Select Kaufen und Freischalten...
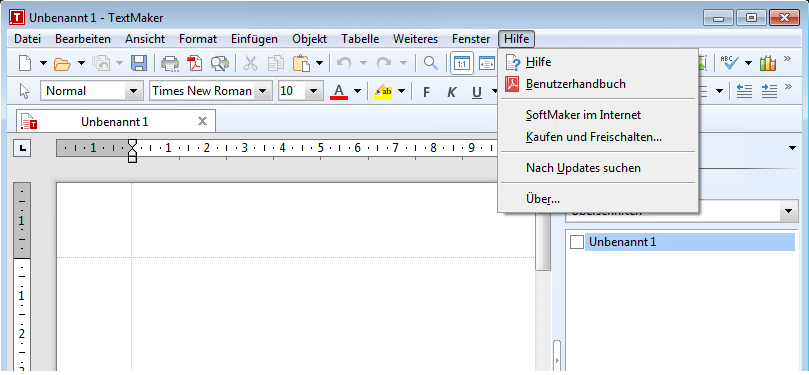The height and width of the screenshot is (375, 809). pyautogui.click(x=597, y=137)
